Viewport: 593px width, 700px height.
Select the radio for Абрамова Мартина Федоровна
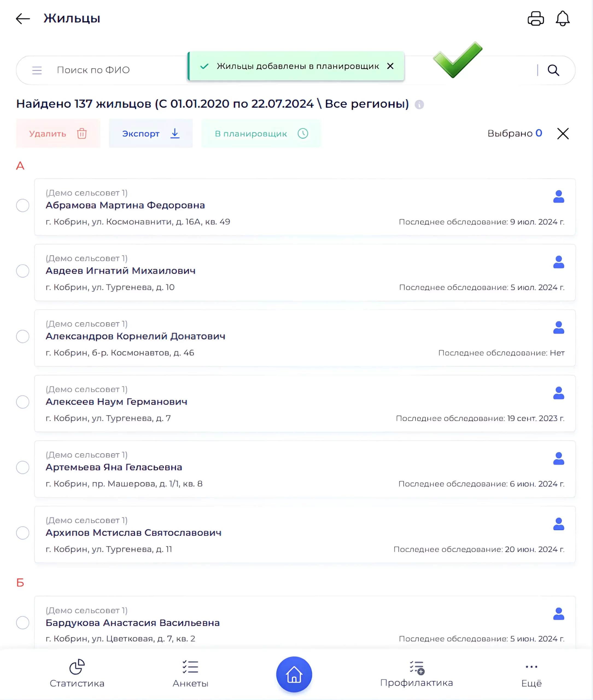(x=22, y=205)
